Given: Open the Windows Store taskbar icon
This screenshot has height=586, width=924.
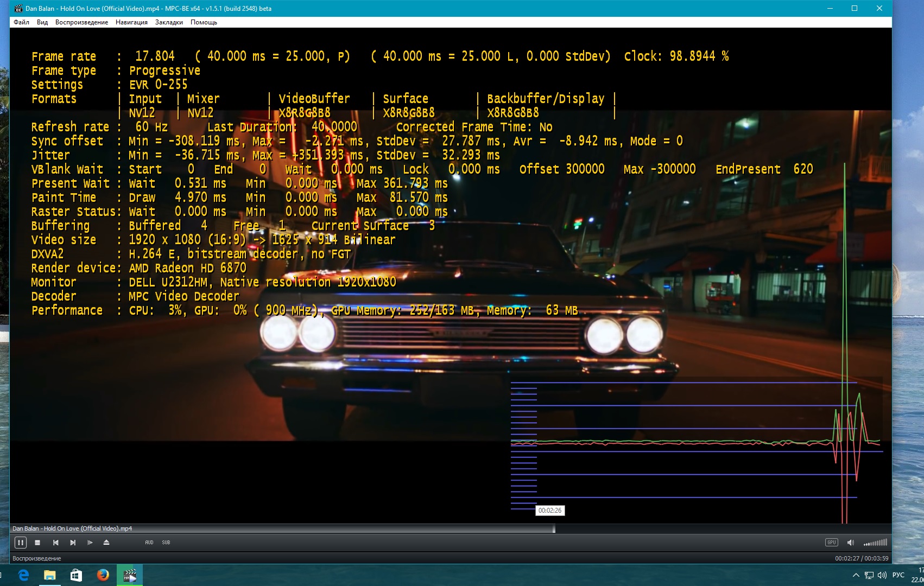Looking at the screenshot, I should [x=76, y=575].
